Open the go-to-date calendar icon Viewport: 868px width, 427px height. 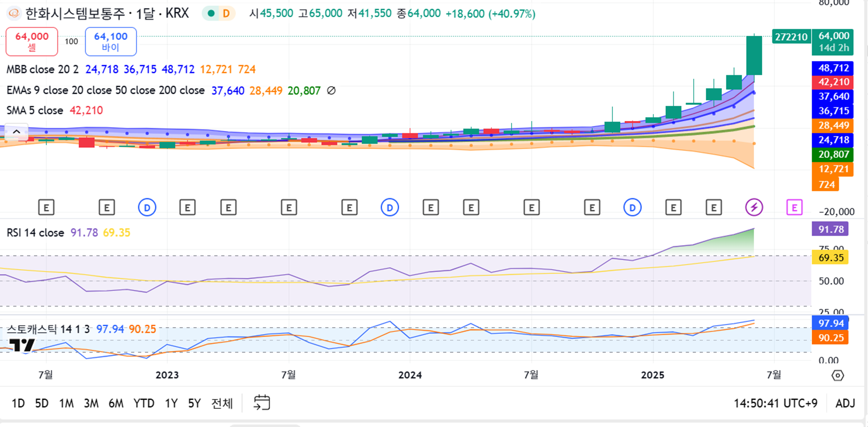pos(262,403)
